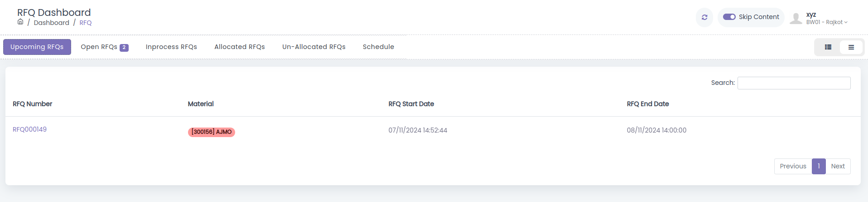
Task: Click the refresh icon button
Action: pos(704,17)
